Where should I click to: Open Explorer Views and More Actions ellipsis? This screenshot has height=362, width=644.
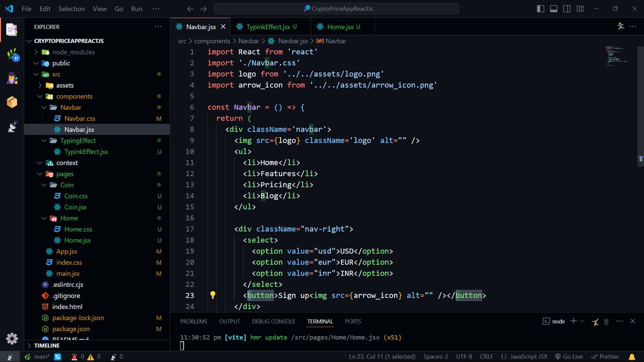tap(158, 26)
